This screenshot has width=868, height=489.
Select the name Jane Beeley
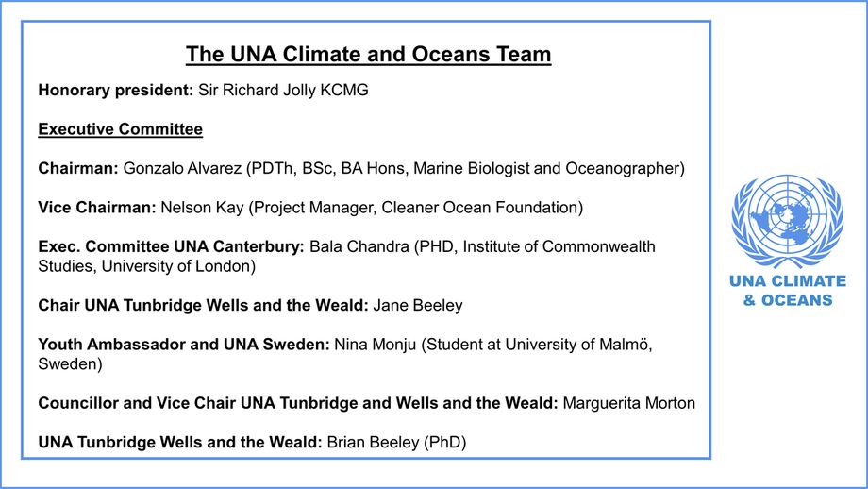[x=418, y=305]
